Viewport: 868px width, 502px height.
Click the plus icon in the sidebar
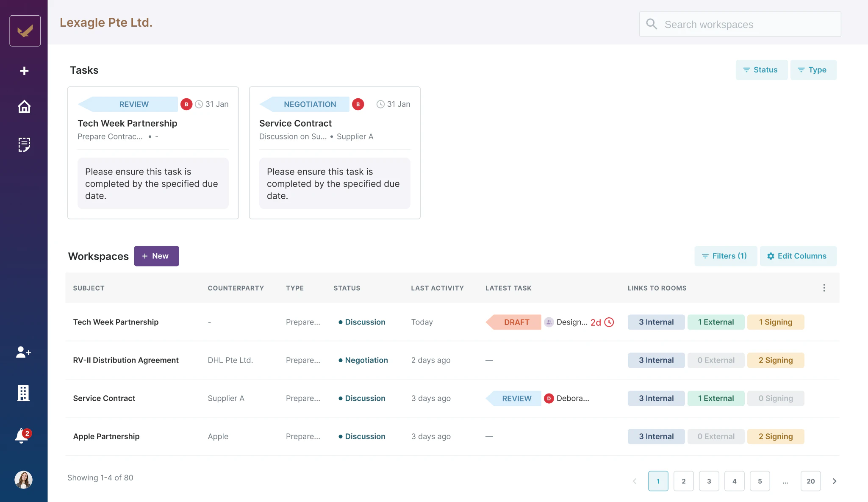(24, 70)
